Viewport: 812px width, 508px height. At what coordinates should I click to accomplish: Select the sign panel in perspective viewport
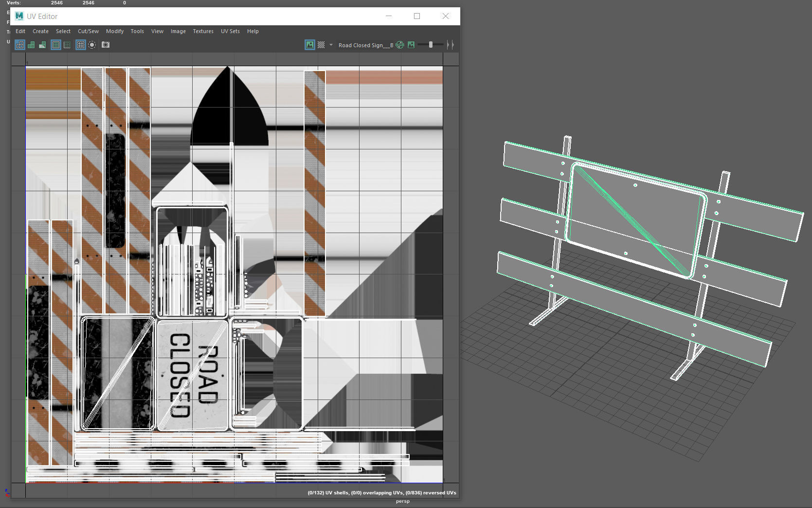tap(636, 221)
